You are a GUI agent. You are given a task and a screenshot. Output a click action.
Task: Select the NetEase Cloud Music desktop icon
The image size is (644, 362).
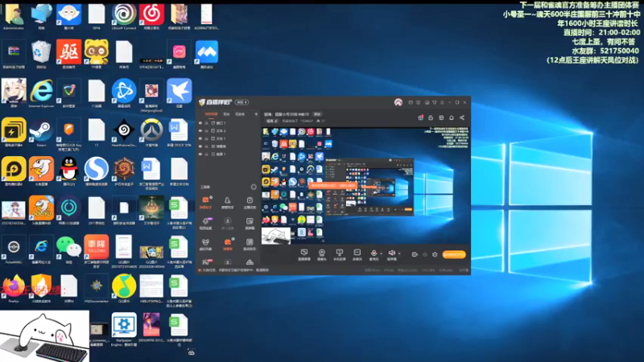click(x=151, y=16)
